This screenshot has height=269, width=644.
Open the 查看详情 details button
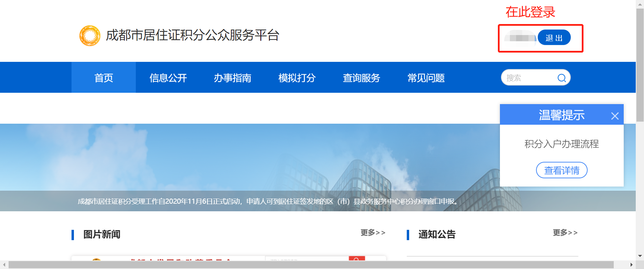click(x=561, y=170)
